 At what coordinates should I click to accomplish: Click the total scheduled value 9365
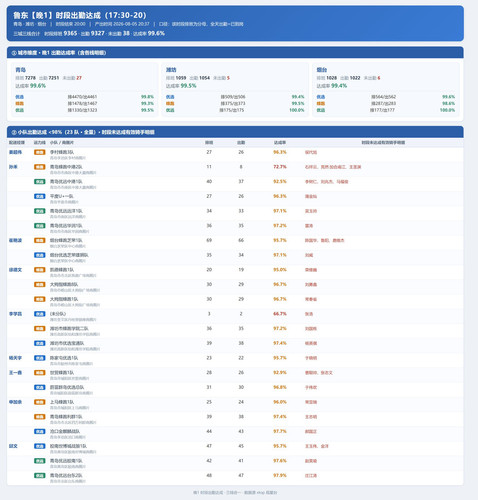tap(70, 33)
